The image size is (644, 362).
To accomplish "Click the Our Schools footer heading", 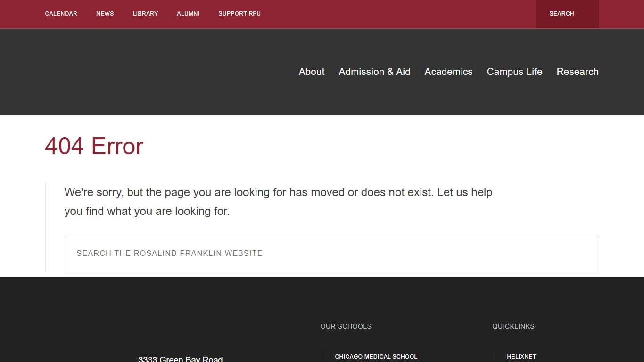I will click(x=346, y=326).
